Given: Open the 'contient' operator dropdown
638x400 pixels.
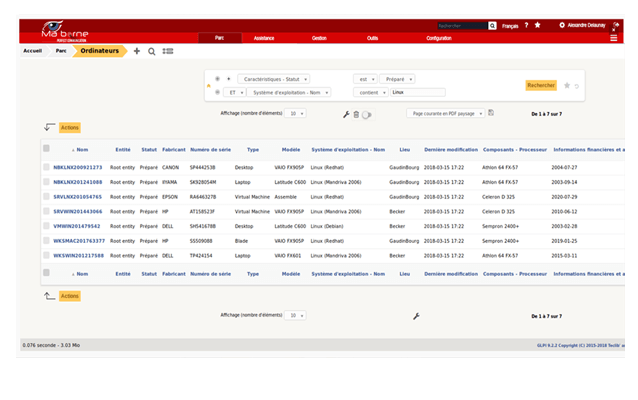Looking at the screenshot, I should click(x=371, y=92).
